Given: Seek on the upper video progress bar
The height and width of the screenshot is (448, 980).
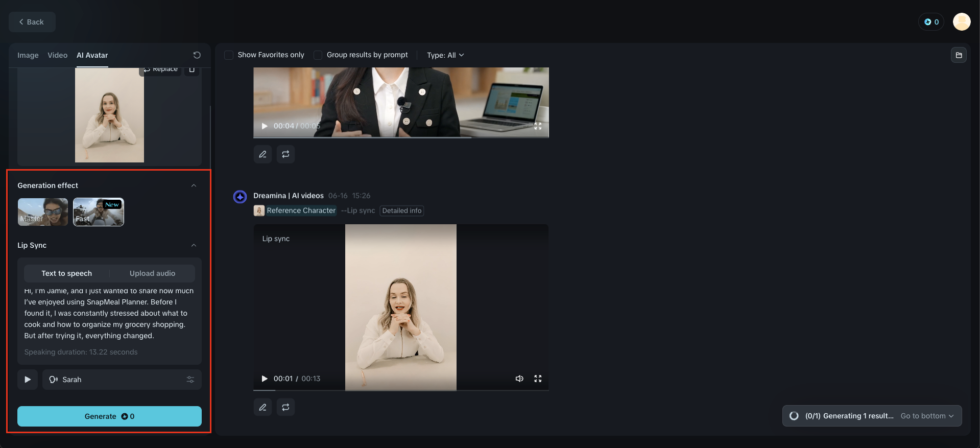Looking at the screenshot, I should click(x=401, y=137).
